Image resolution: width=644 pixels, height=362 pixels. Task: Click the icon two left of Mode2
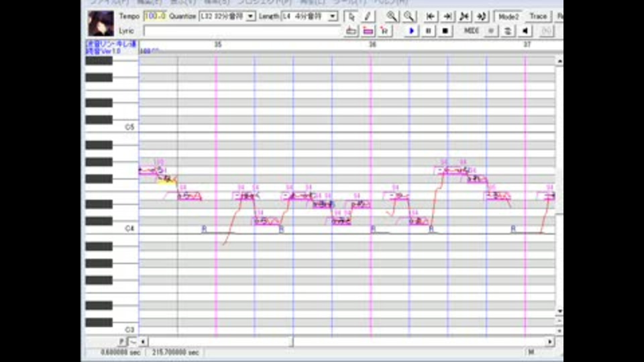[x=464, y=16]
